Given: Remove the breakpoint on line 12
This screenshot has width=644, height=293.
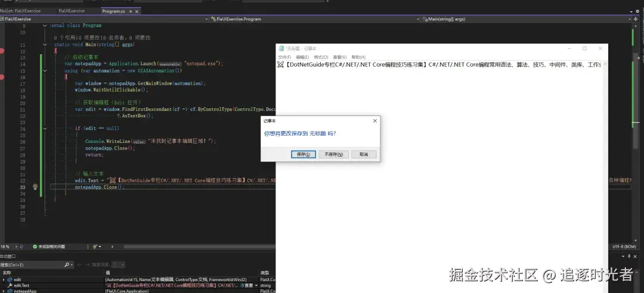Looking at the screenshot, I should pos(2,51).
